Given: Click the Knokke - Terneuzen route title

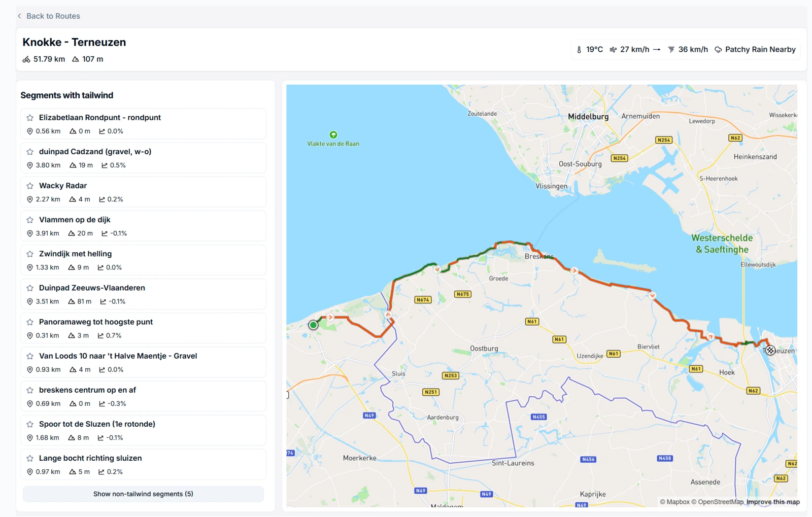Looking at the screenshot, I should [74, 42].
